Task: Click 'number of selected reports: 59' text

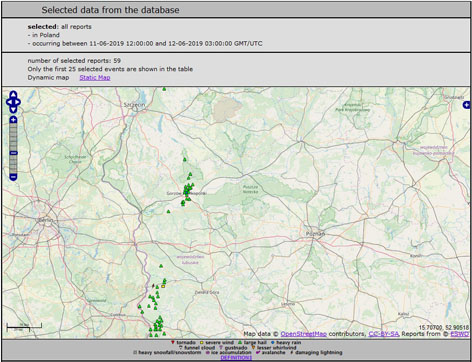Action: [74, 61]
